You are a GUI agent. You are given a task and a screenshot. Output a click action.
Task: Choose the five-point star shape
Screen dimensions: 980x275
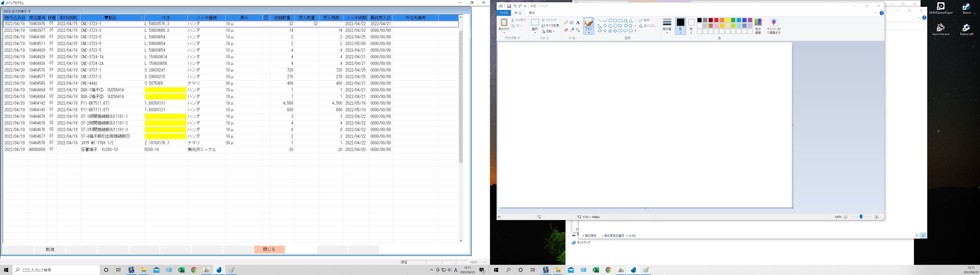pyautogui.click(x=610, y=31)
